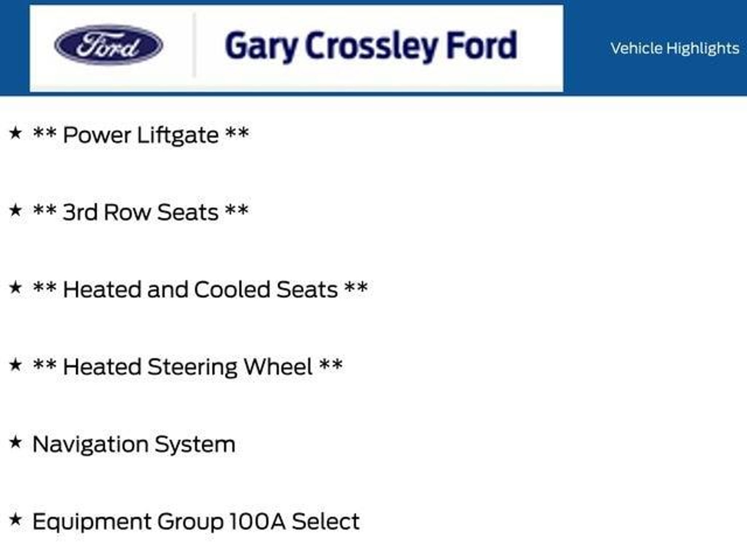Image resolution: width=747 pixels, height=560 pixels.
Task: Open the Vehicle Highlights heading
Action: 675,48
